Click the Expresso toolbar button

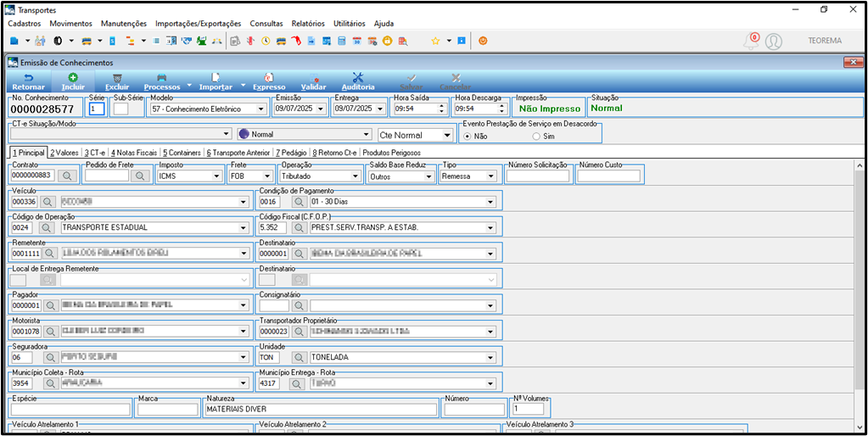(x=269, y=81)
